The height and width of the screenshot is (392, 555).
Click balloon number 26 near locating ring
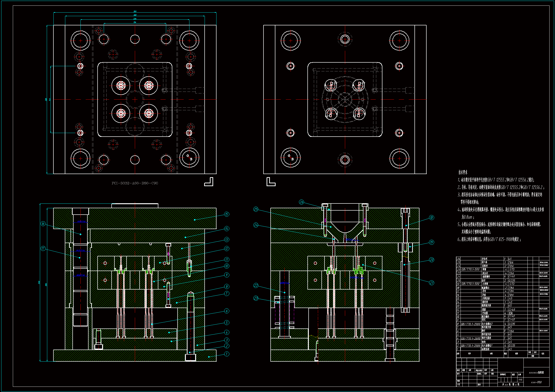pyautogui.click(x=301, y=202)
